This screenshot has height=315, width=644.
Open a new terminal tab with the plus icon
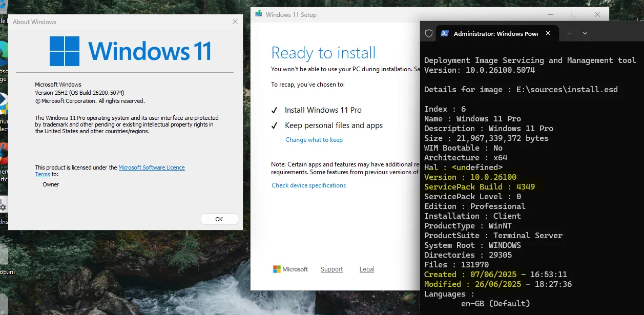pyautogui.click(x=570, y=33)
